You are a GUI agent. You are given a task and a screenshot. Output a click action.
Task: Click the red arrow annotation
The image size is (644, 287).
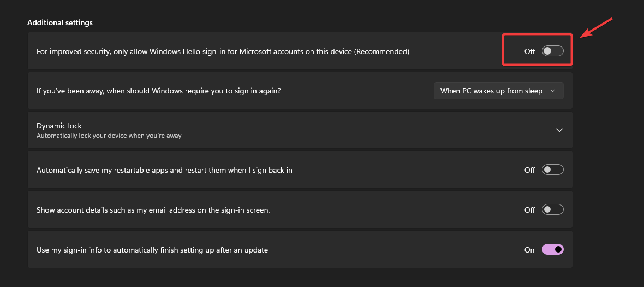(x=597, y=28)
